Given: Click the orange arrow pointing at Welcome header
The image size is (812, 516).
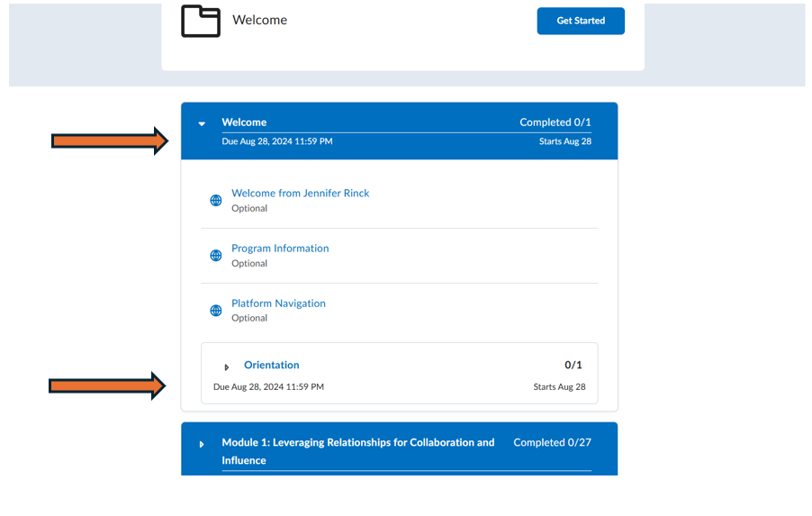Looking at the screenshot, I should pos(109,140).
